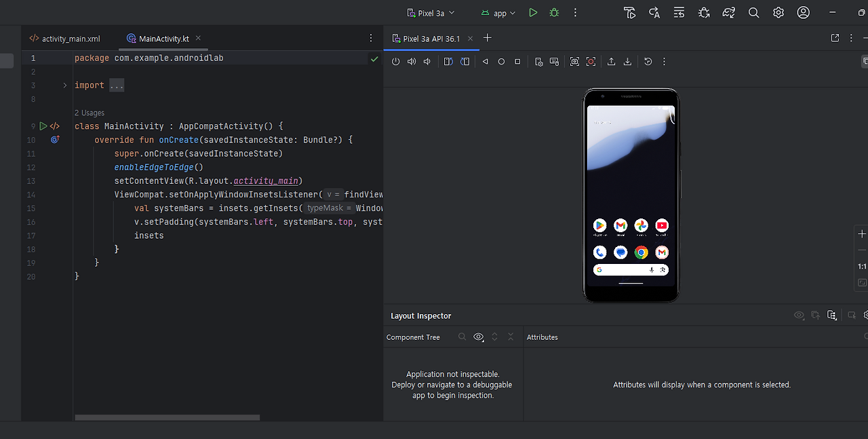The image size is (868, 439).
Task: Click the 1:1 actual size zoom button
Action: pyautogui.click(x=862, y=267)
